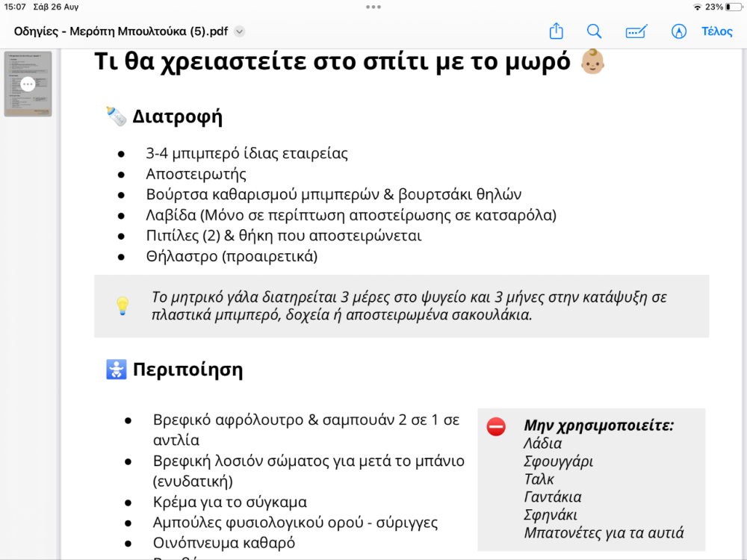Open the ellipsis menu on the page thumbnail

pos(28,84)
